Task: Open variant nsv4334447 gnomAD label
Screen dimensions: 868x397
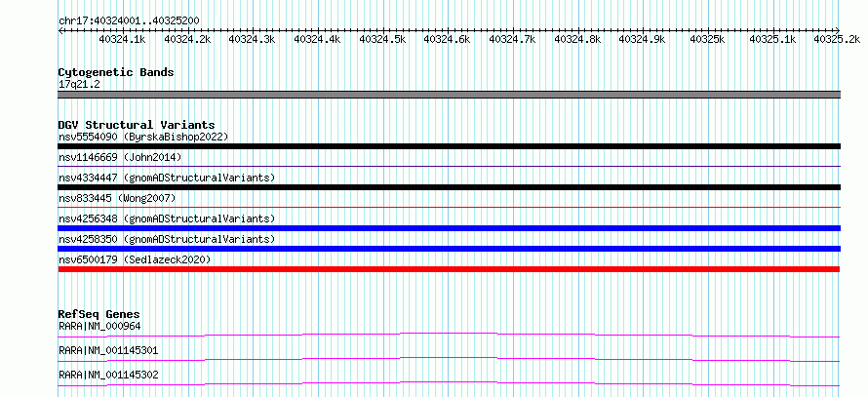Action: (x=167, y=178)
